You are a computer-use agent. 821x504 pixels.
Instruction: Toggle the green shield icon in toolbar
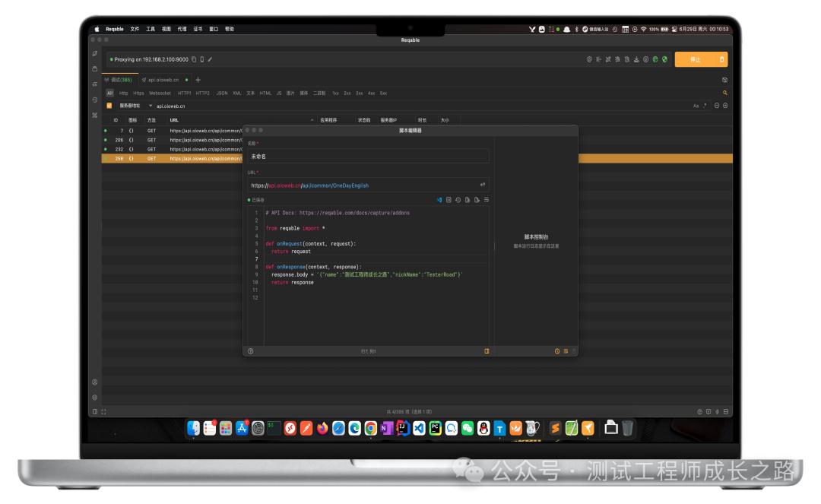coord(664,59)
